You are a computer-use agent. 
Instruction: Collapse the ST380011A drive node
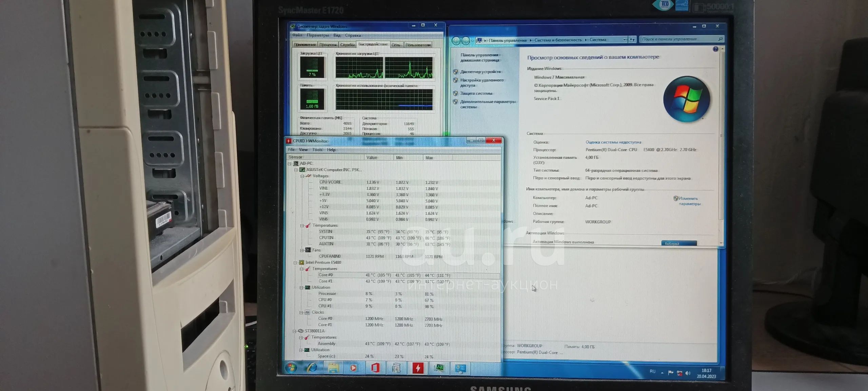click(x=295, y=331)
